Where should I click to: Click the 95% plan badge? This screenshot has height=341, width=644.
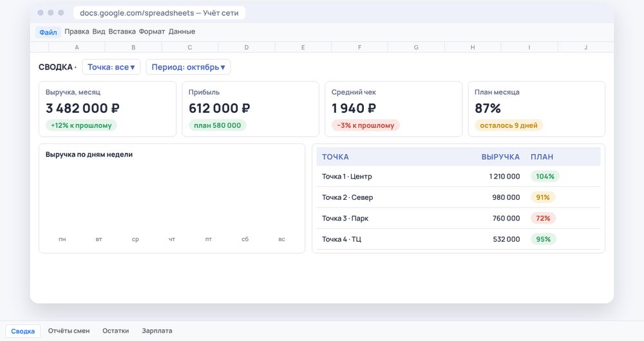pyautogui.click(x=544, y=239)
